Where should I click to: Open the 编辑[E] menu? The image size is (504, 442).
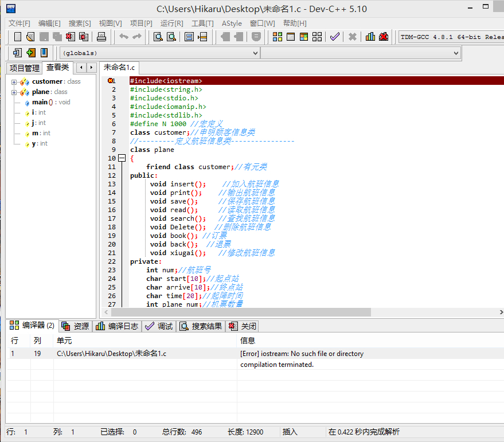pos(49,23)
